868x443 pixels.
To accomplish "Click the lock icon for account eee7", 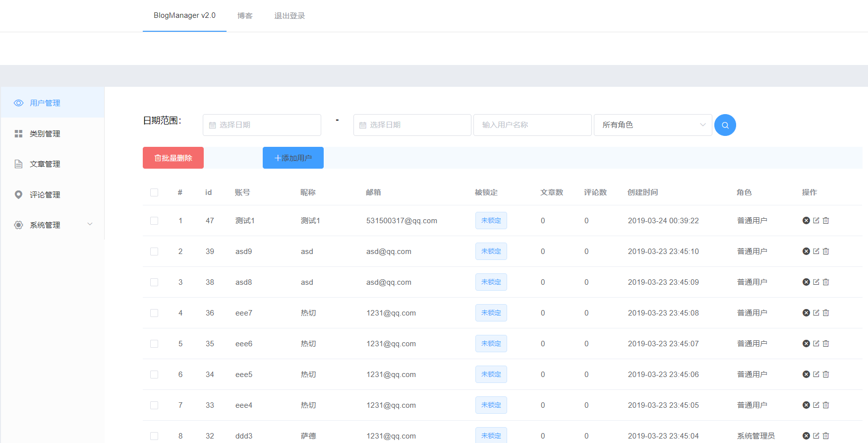I will (x=806, y=313).
